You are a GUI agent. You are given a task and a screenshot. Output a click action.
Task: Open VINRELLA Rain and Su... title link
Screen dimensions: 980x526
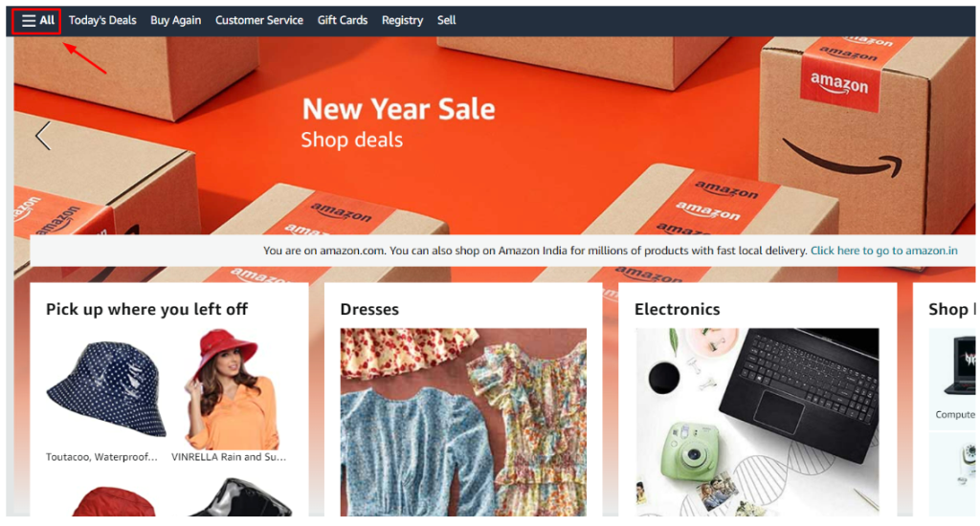(229, 457)
